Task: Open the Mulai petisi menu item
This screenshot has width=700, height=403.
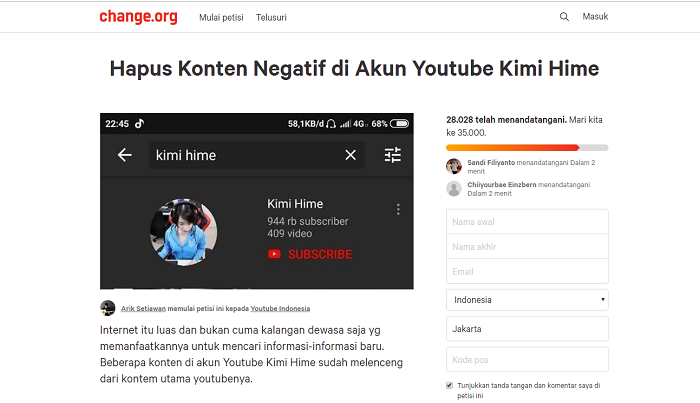Action: pos(220,17)
